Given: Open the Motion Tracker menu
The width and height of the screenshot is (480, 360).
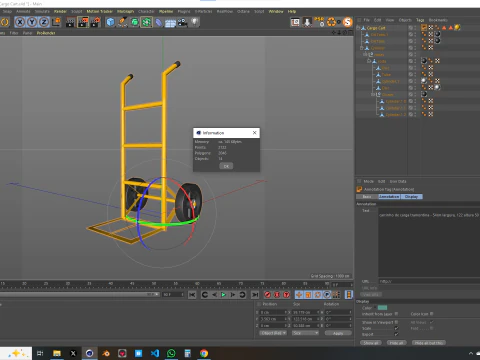Looking at the screenshot, I should (x=100, y=11).
